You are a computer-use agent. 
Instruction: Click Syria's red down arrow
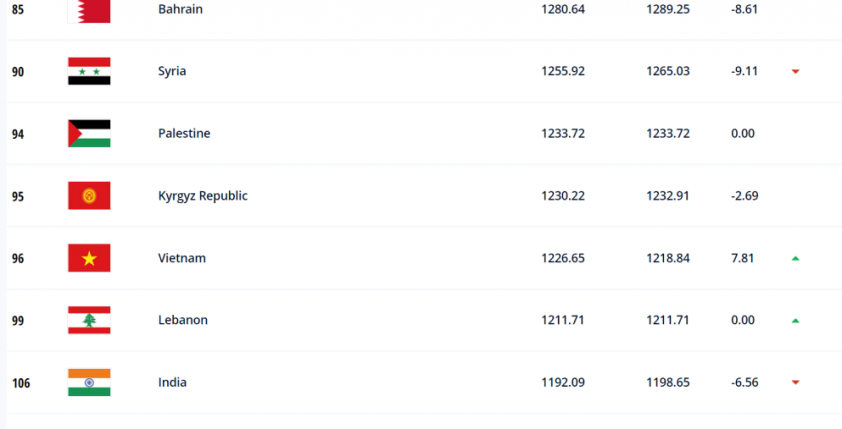(x=795, y=71)
